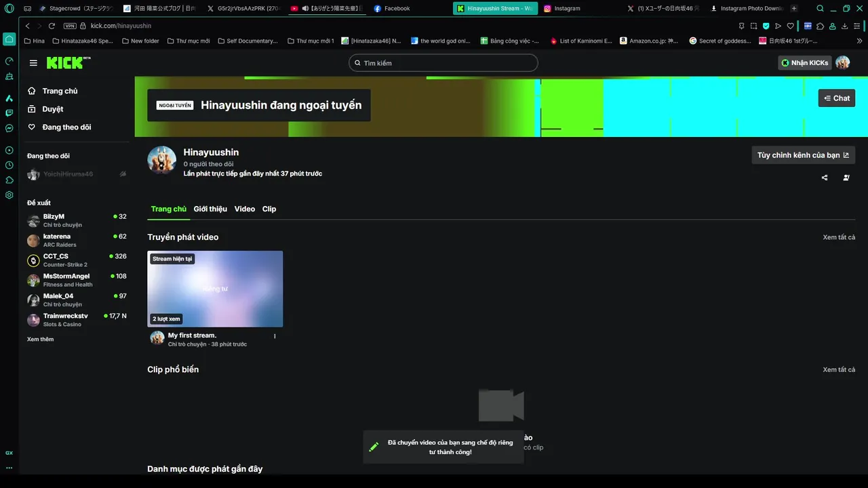Viewport: 868px width, 488px height.
Task: Open the Opera easy setup menu icon
Action: [856, 26]
